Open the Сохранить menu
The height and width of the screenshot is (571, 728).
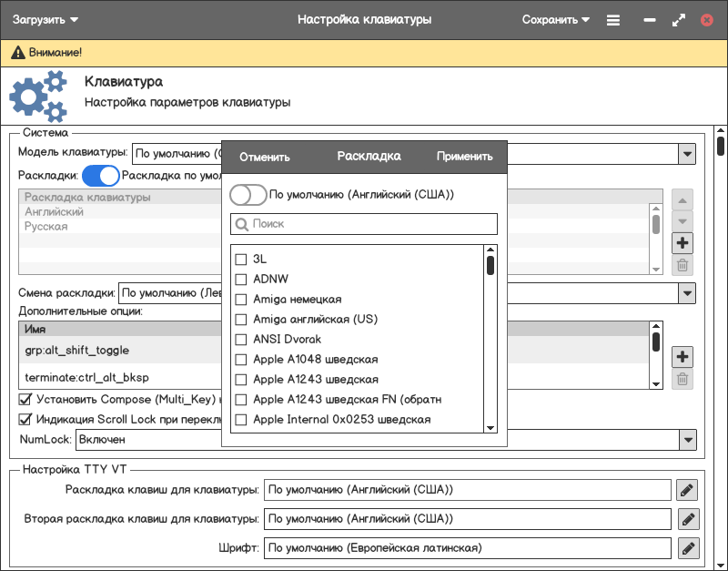click(x=555, y=19)
